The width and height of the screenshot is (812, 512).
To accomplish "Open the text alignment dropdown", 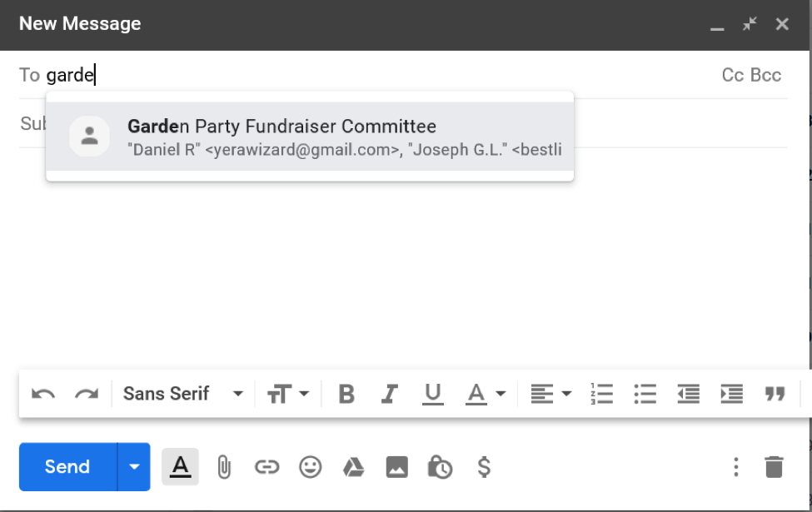I will (x=550, y=393).
